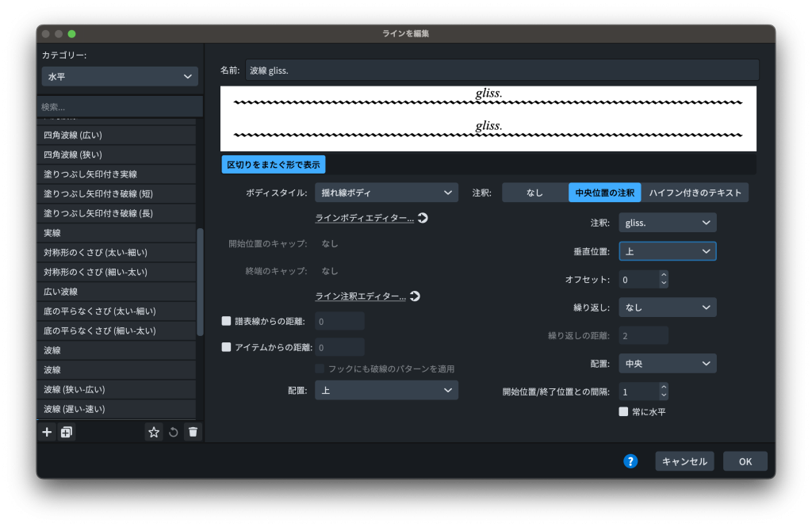Image resolution: width=812 pixels, height=527 pixels.
Task: Click arrow icon beside ライン注釈エディター
Action: point(415,296)
